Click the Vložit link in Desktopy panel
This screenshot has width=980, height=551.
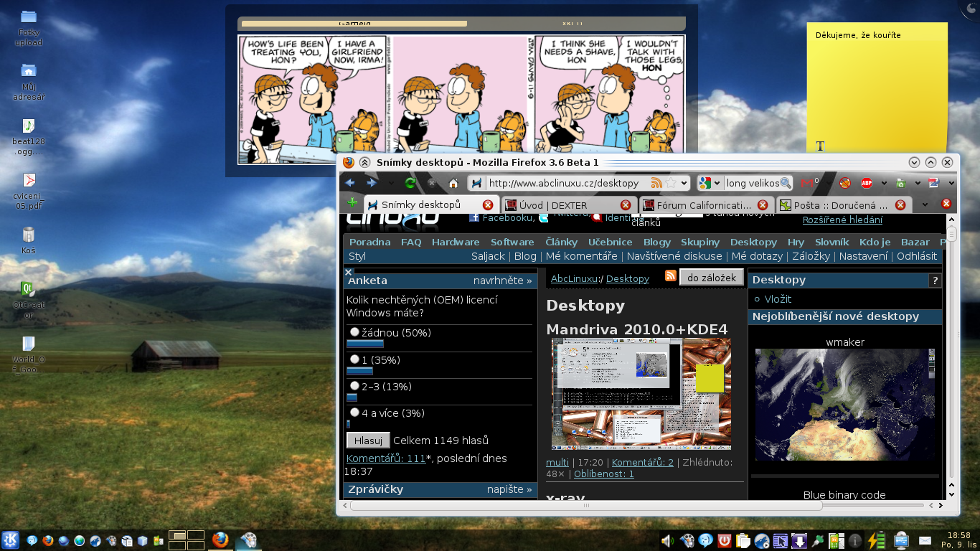(778, 299)
